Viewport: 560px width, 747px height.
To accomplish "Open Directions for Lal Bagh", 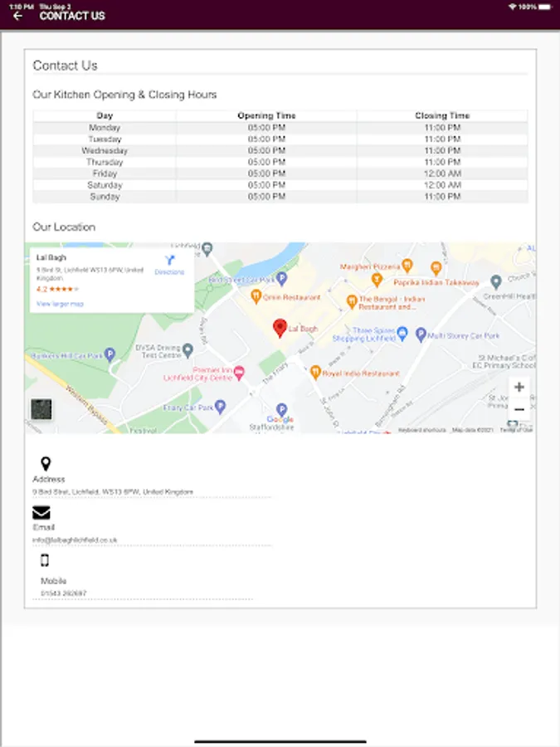I will (x=169, y=265).
